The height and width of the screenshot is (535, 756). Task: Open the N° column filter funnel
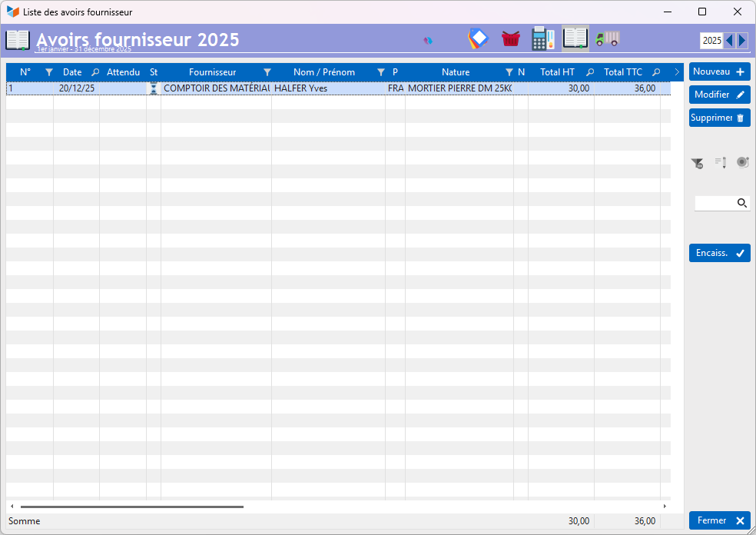click(x=48, y=72)
